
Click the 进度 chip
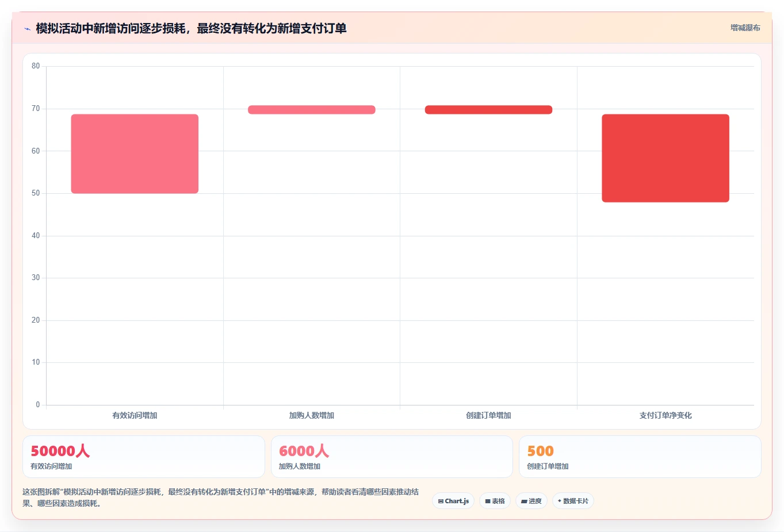531,501
